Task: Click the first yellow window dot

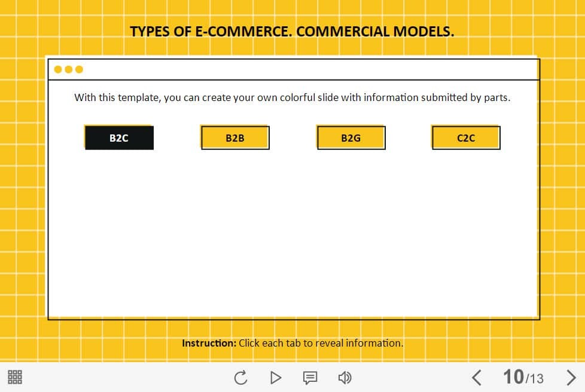Action: [x=58, y=69]
